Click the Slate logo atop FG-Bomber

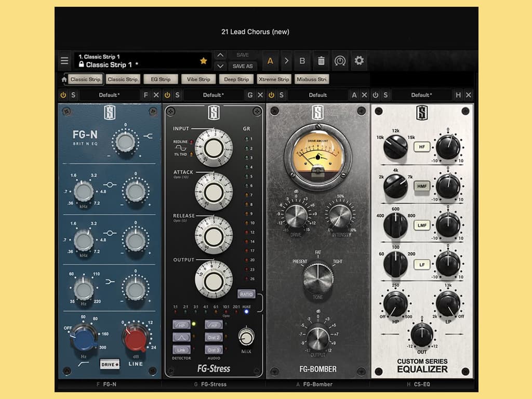click(317, 112)
